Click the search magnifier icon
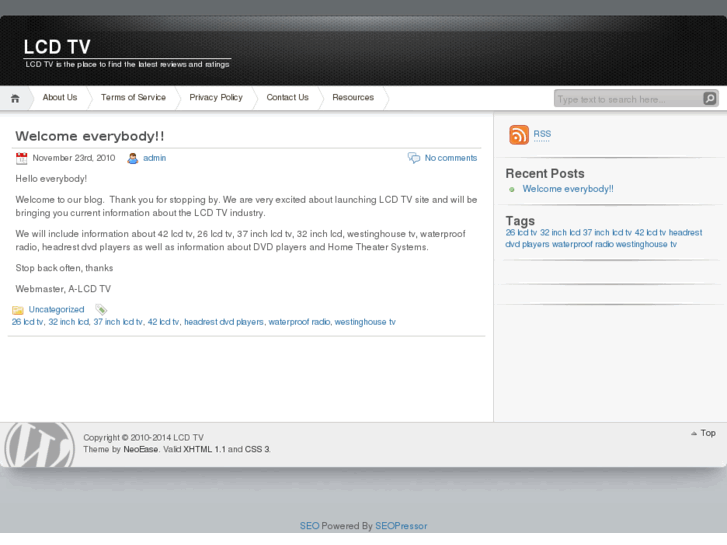Viewport: 727px width, 545px height. click(709, 98)
